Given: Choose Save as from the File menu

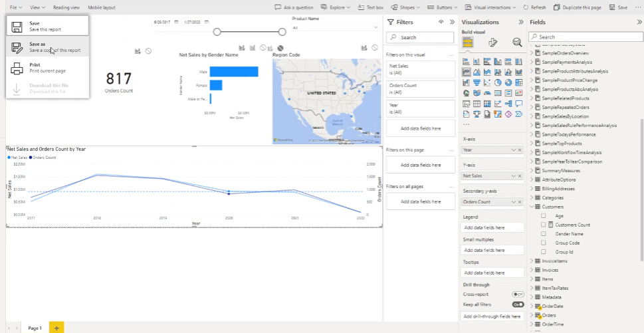Looking at the screenshot, I should point(47,47).
